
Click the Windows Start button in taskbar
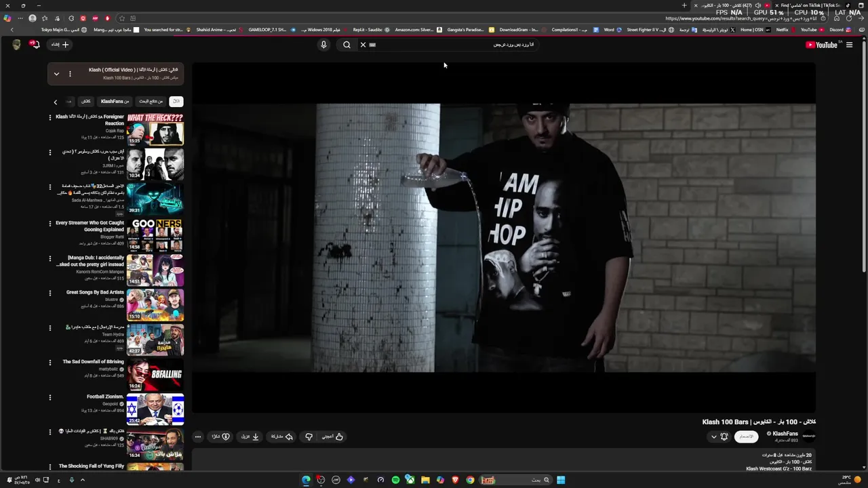[x=561, y=480]
